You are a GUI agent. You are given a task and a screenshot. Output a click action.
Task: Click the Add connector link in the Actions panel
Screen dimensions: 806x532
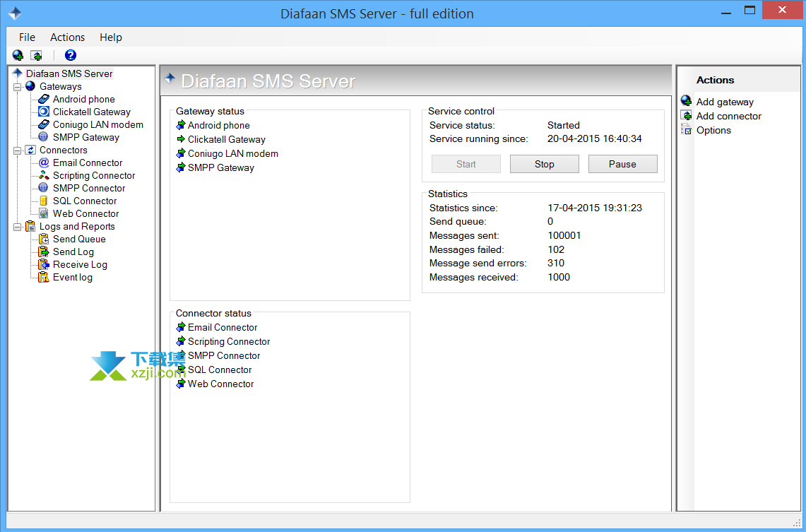pyautogui.click(x=729, y=116)
